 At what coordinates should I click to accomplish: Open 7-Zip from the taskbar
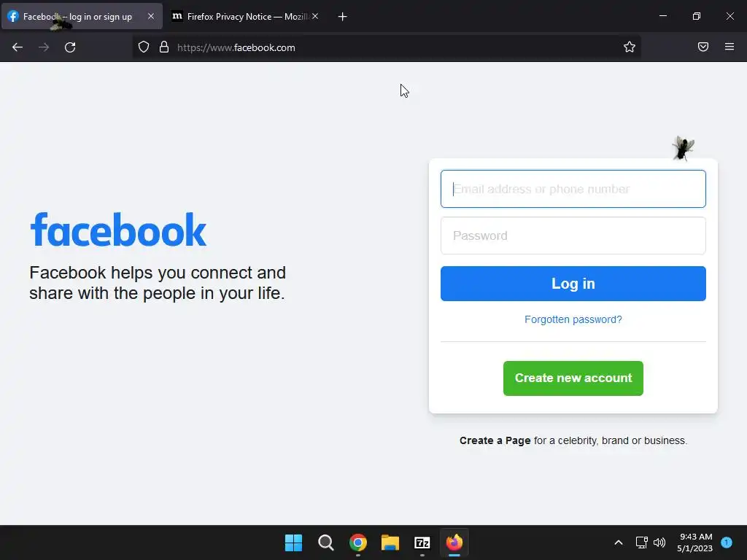[x=422, y=542]
